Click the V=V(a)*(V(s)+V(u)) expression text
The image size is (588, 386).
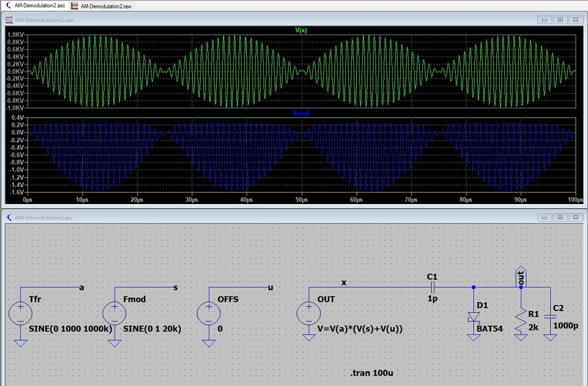(x=359, y=329)
